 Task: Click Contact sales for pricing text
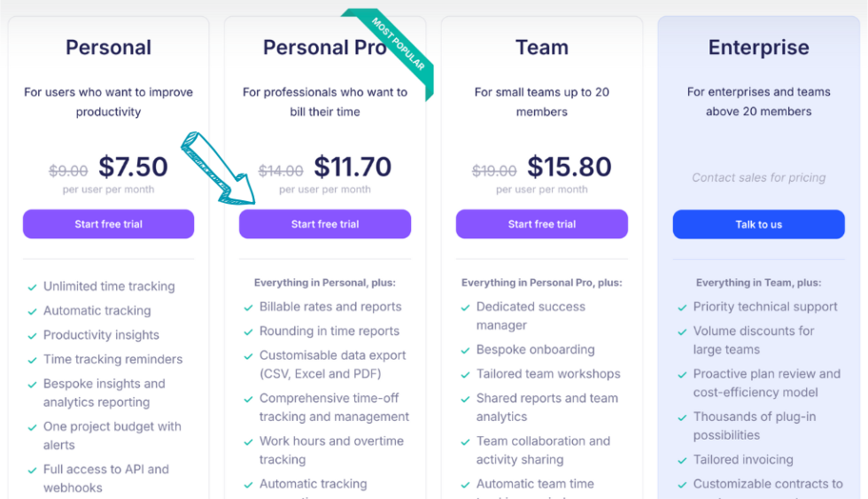point(758,177)
